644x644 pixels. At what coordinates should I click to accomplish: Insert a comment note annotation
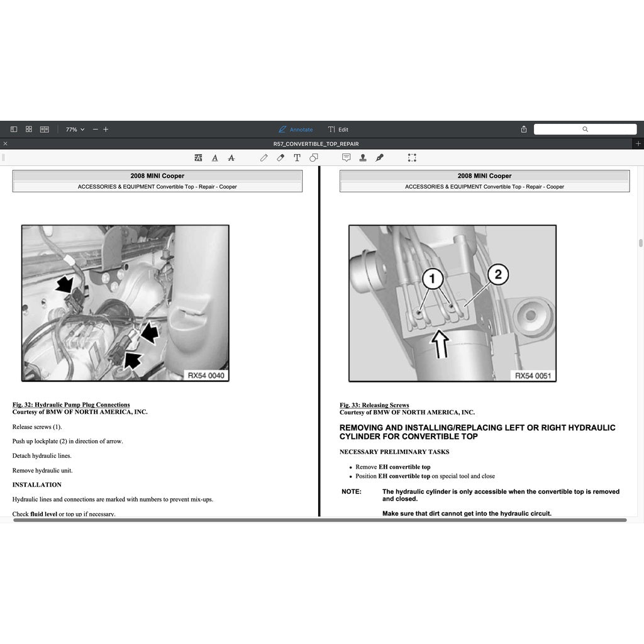(346, 158)
